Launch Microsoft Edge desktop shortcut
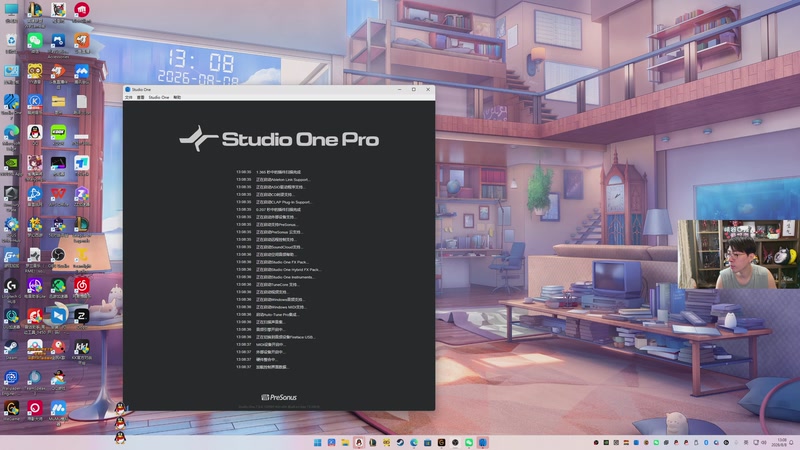800x450 pixels. pos(11,133)
